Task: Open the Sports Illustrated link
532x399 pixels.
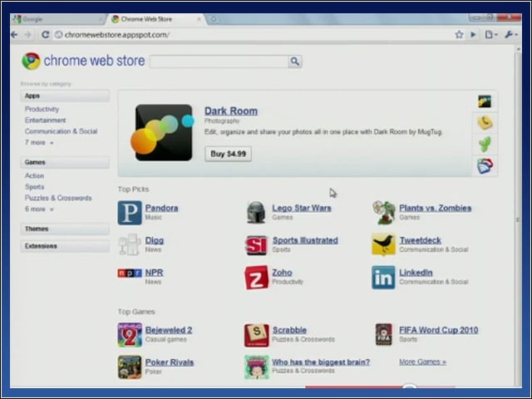Action: click(305, 240)
